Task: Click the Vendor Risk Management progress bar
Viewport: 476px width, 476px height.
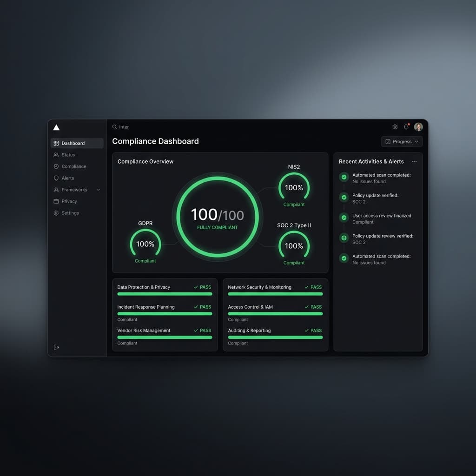Action: pyautogui.click(x=165, y=337)
